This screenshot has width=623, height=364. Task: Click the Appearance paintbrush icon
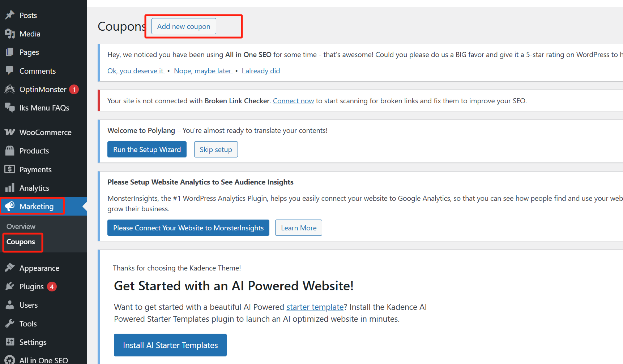10,268
